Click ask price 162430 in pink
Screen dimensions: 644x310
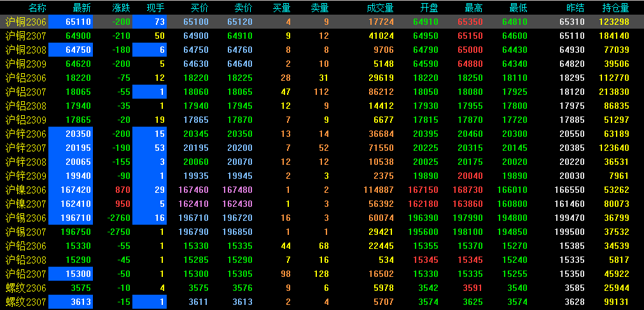tap(237, 204)
